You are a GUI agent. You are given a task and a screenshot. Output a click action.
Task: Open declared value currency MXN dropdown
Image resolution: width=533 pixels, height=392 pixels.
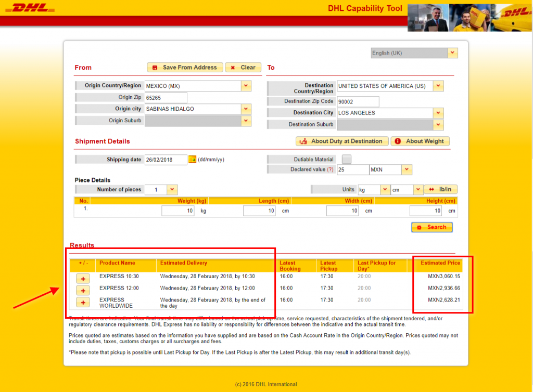[407, 169]
